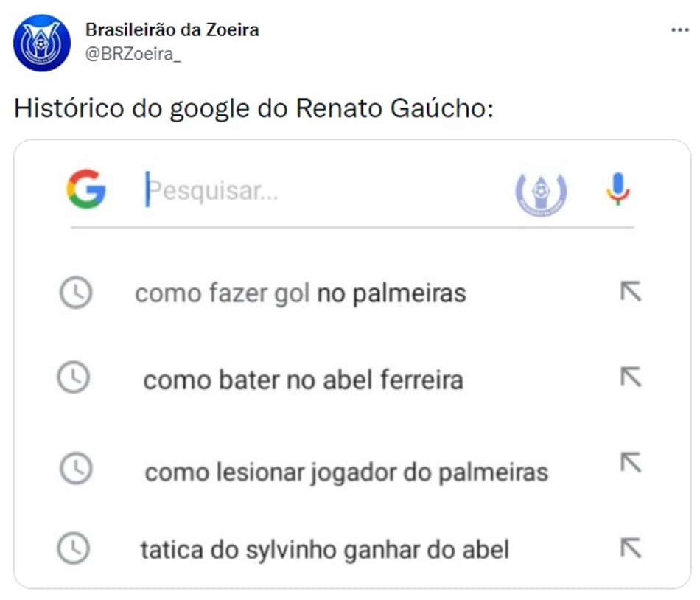
Task: Click the Brasileirão watermark badge in the search bar
Action: coord(541,193)
